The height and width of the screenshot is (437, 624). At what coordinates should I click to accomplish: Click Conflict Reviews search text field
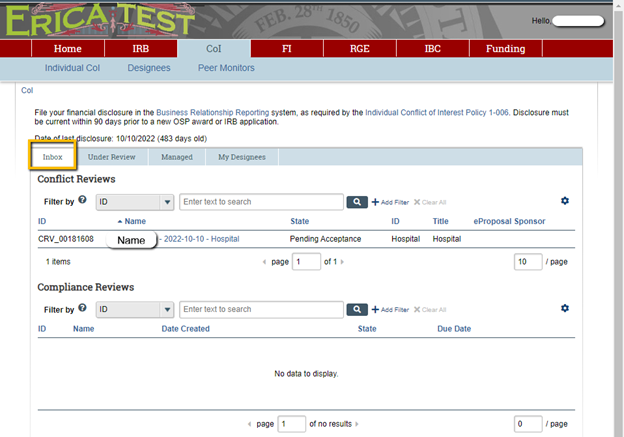pyautogui.click(x=261, y=202)
